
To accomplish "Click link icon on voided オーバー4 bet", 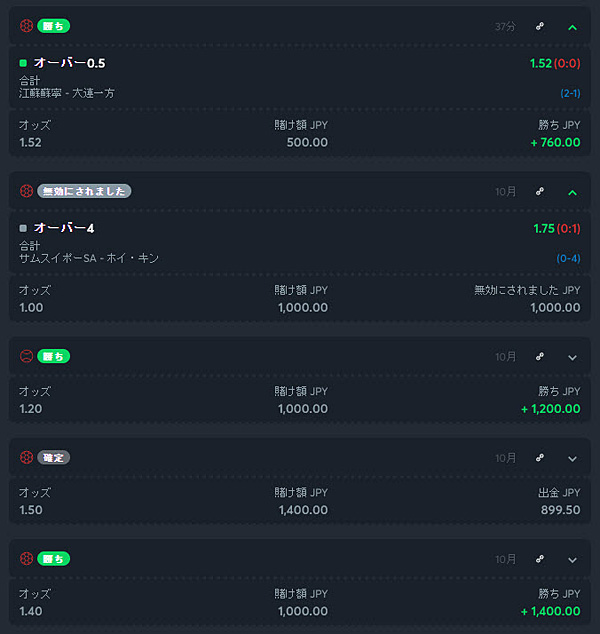I will 540,191.
